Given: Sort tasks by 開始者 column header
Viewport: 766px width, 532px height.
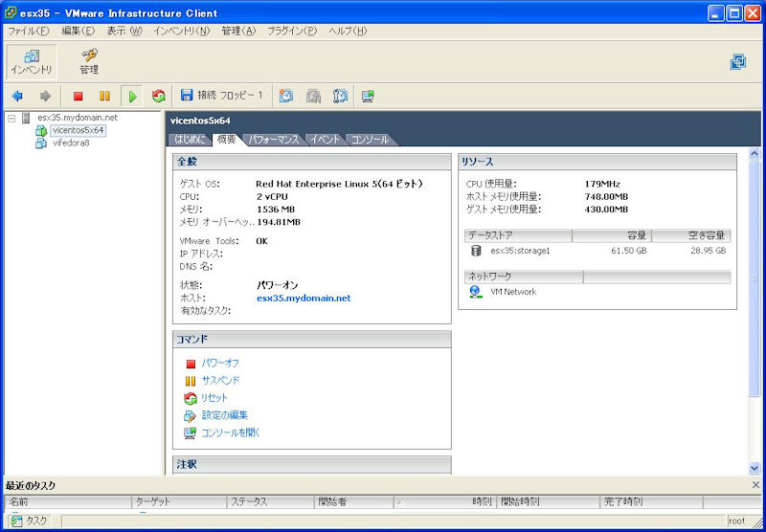Looking at the screenshot, I should click(353, 501).
